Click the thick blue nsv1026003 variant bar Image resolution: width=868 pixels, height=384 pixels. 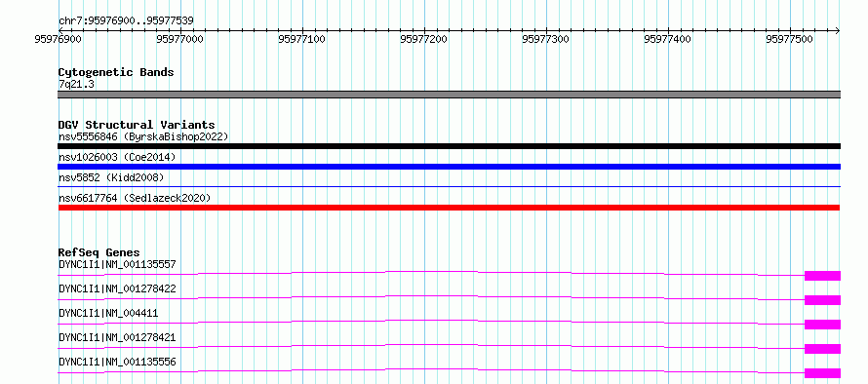pos(449,167)
